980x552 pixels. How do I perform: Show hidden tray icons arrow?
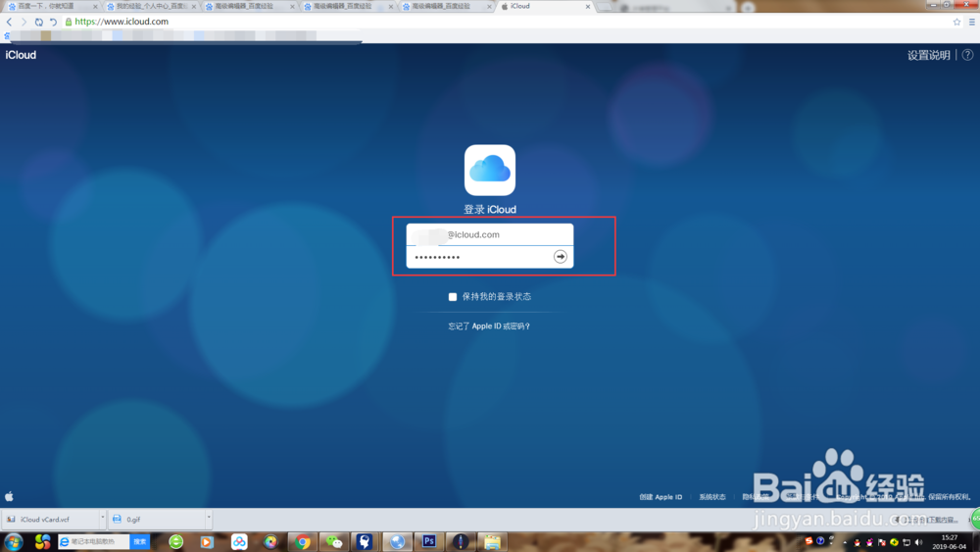845,542
